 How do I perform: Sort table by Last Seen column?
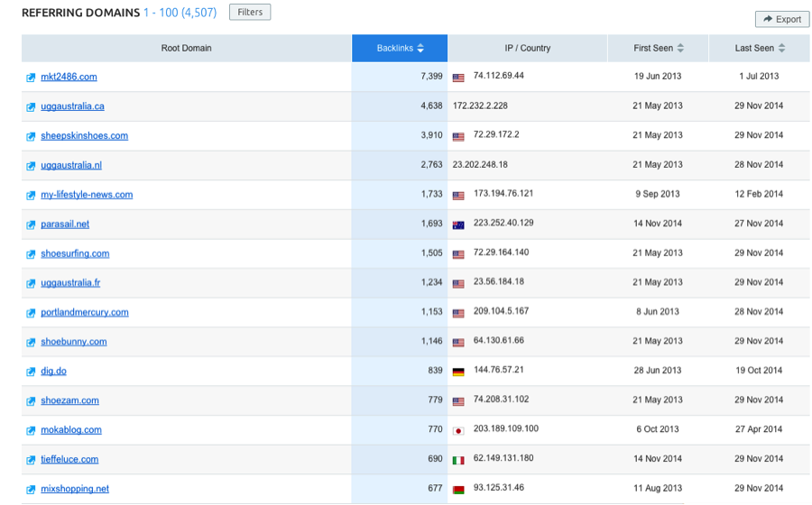pyautogui.click(x=759, y=48)
